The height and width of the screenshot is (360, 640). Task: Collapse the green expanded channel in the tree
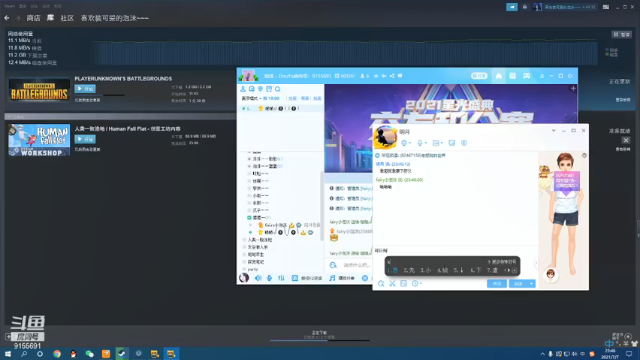(x=249, y=218)
